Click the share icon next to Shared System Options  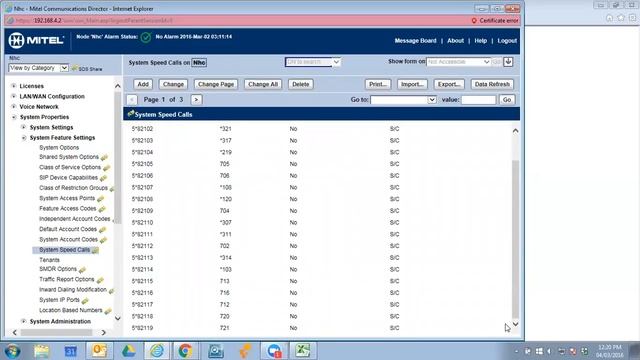[104, 158]
